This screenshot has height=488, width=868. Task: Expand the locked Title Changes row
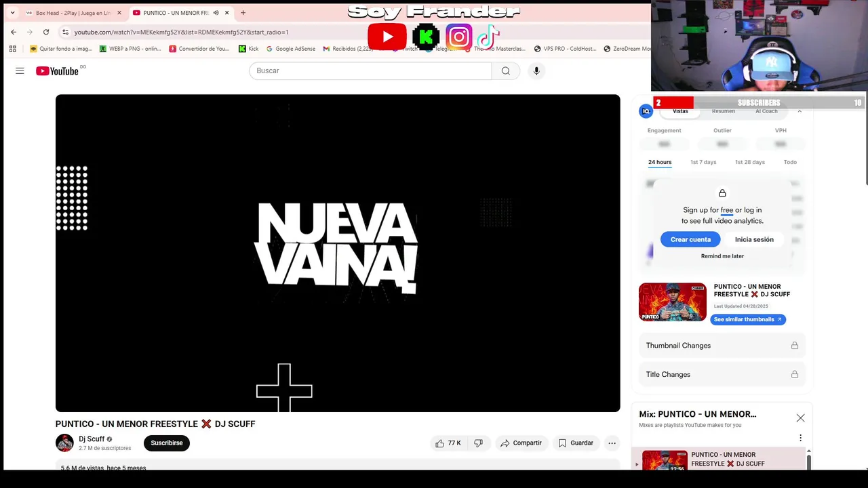[x=722, y=374]
